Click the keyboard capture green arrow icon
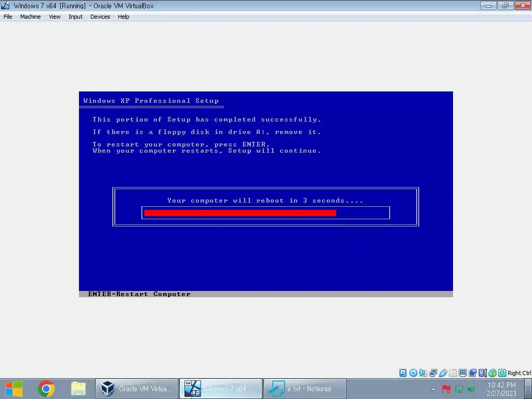 point(502,373)
